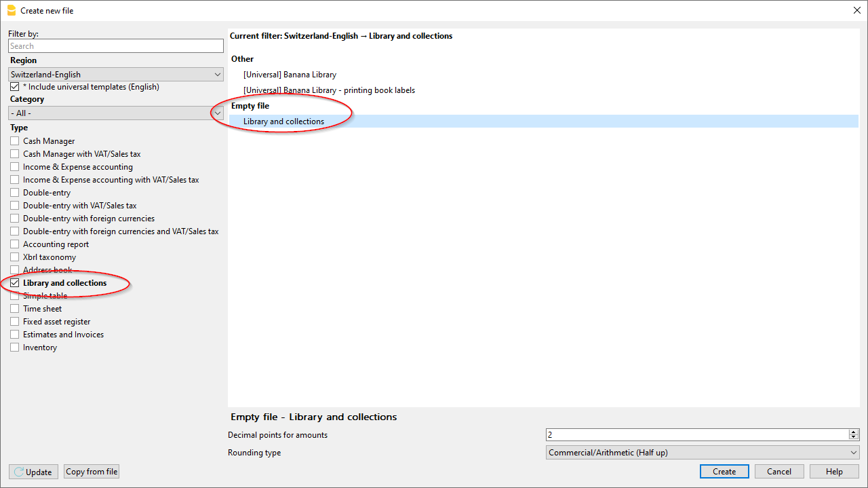This screenshot has height=488, width=868.
Task: Choose Banana Library printing book labels template
Action: pos(329,90)
